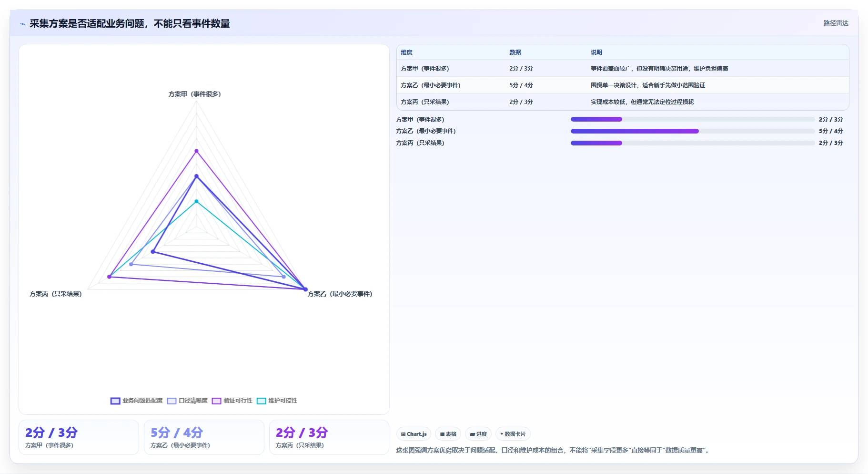Click the chart title 采集方案是否适配业务问题

(130, 24)
